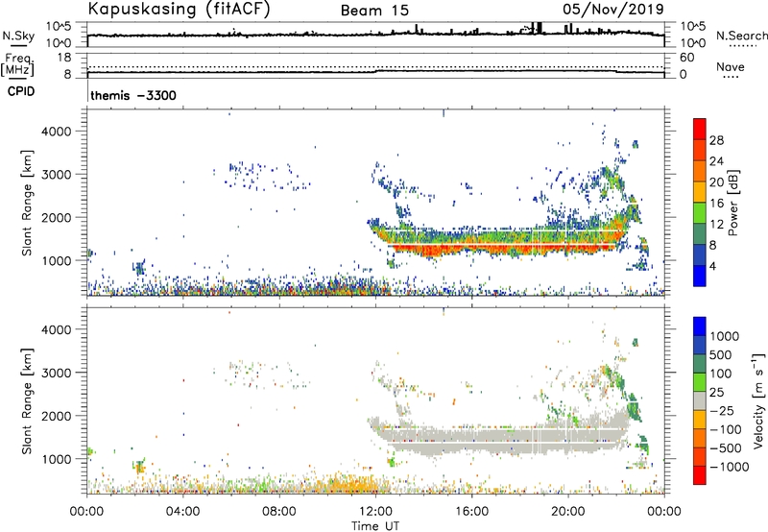Click the 500 tick on Velocity colorbar

point(723,355)
